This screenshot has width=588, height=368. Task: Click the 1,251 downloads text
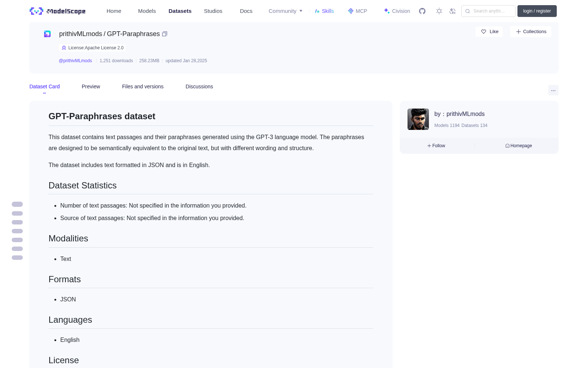click(116, 61)
